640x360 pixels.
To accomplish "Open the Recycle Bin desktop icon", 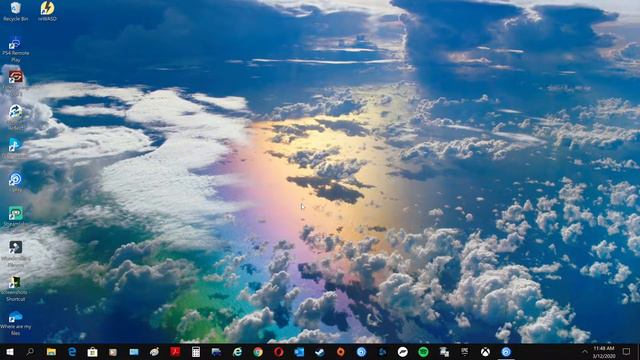I will [x=16, y=11].
